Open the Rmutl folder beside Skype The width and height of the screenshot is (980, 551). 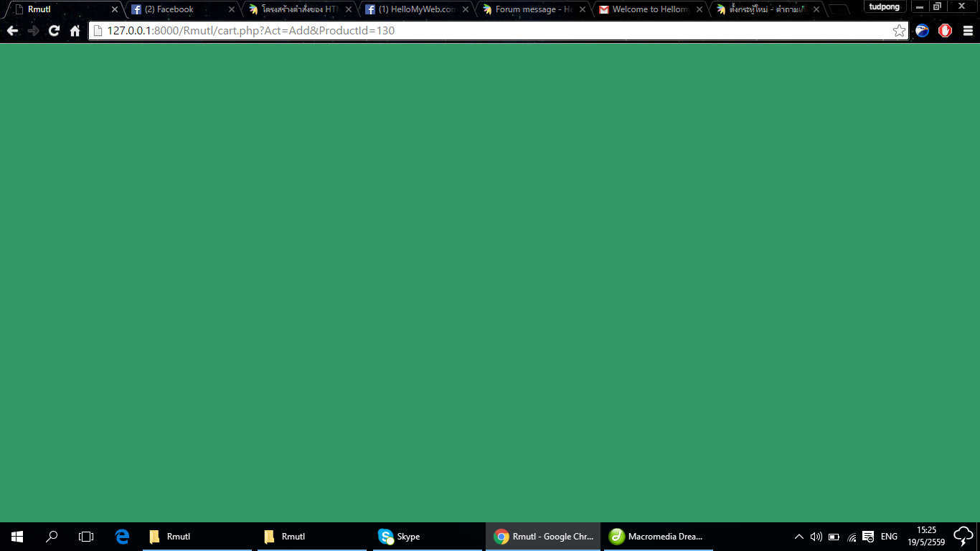[x=312, y=537]
